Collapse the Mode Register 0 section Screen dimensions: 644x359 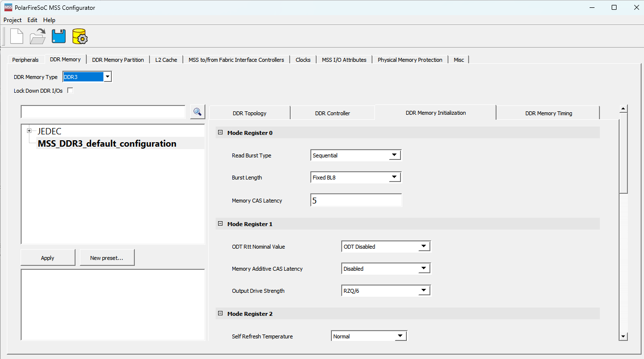221,132
